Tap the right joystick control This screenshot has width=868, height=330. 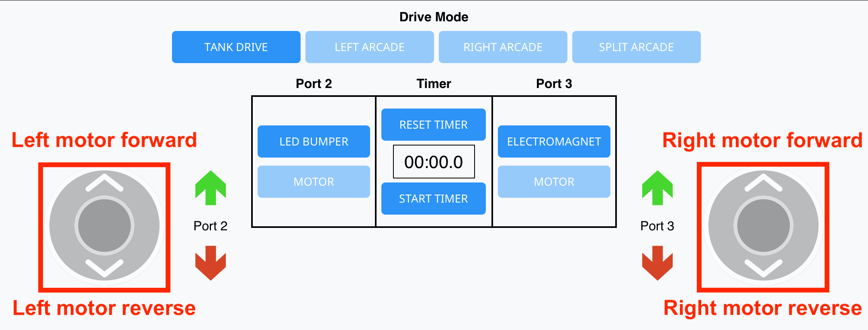(x=763, y=225)
